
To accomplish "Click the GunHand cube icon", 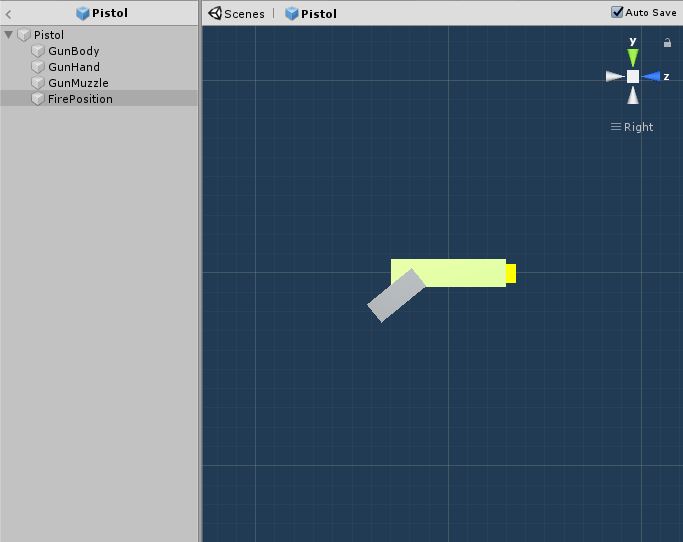I will 38,67.
